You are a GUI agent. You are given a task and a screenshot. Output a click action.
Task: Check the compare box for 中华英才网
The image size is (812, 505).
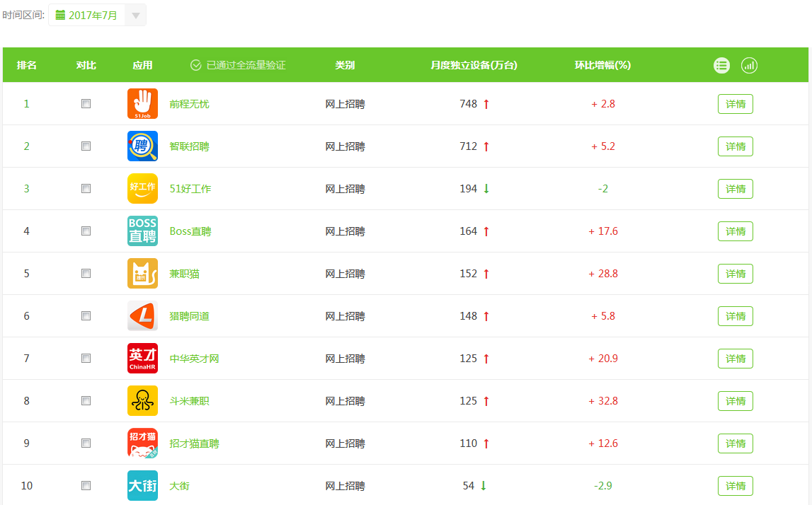pos(86,358)
